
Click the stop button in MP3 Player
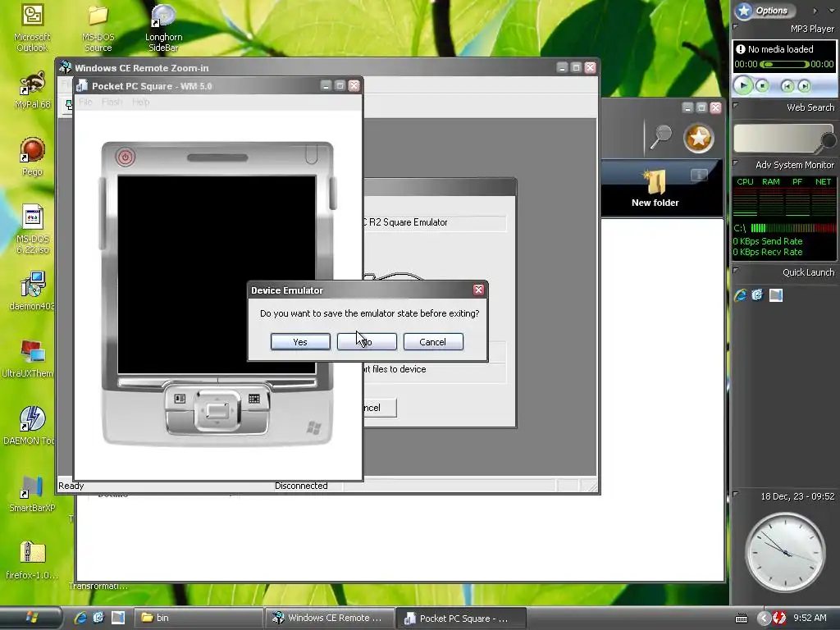762,85
